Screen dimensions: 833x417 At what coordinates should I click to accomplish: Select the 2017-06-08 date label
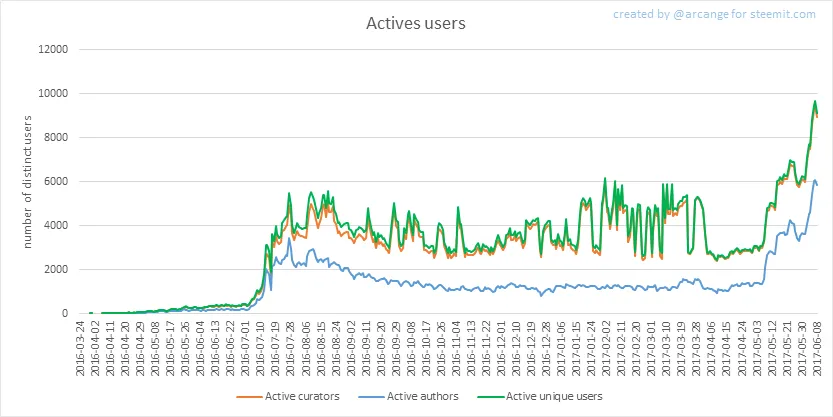tap(820, 348)
